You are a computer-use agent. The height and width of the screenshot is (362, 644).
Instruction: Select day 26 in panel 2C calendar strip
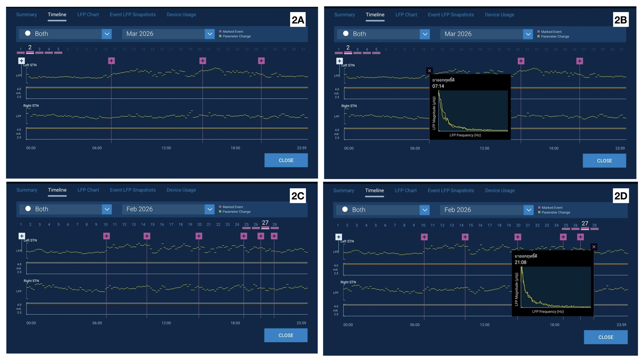tap(256, 225)
